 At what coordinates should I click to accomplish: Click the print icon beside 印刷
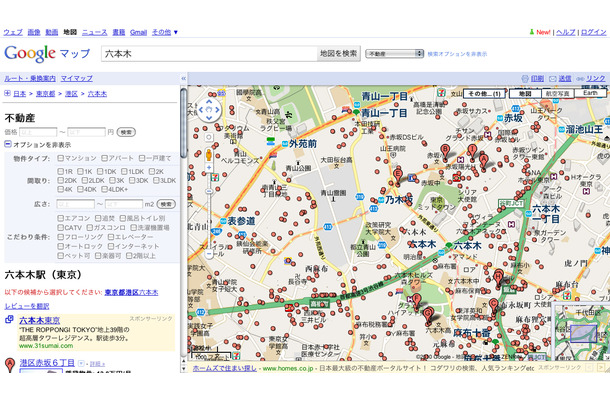(525, 79)
